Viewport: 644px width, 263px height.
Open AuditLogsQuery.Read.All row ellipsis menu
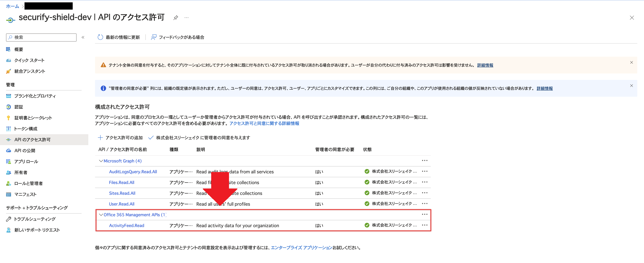coord(425,171)
